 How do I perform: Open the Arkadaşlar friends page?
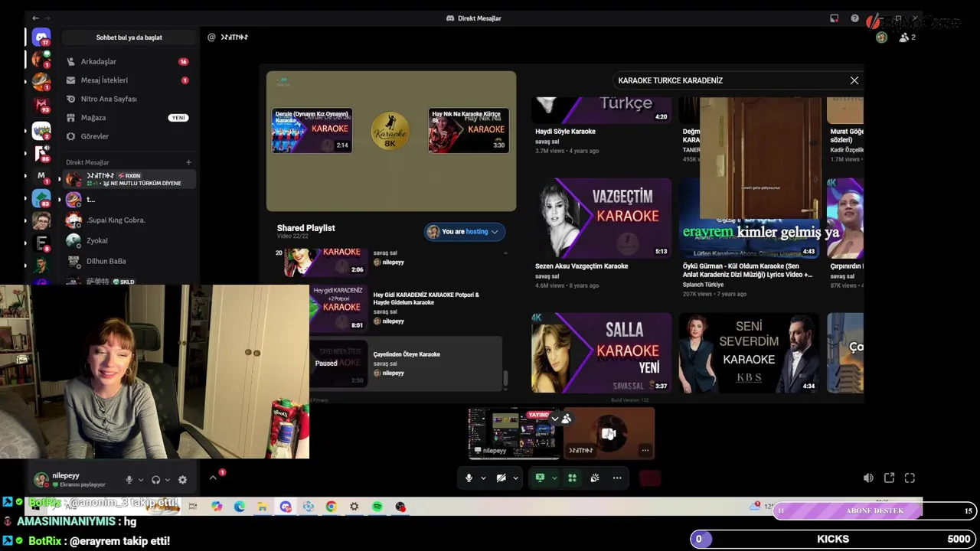[x=129, y=61]
